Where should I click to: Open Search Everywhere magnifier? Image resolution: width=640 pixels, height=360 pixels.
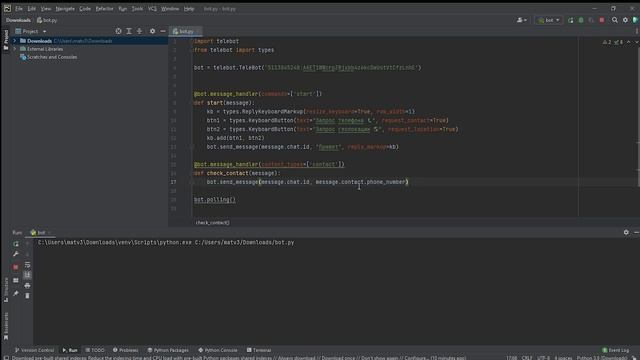click(x=615, y=20)
